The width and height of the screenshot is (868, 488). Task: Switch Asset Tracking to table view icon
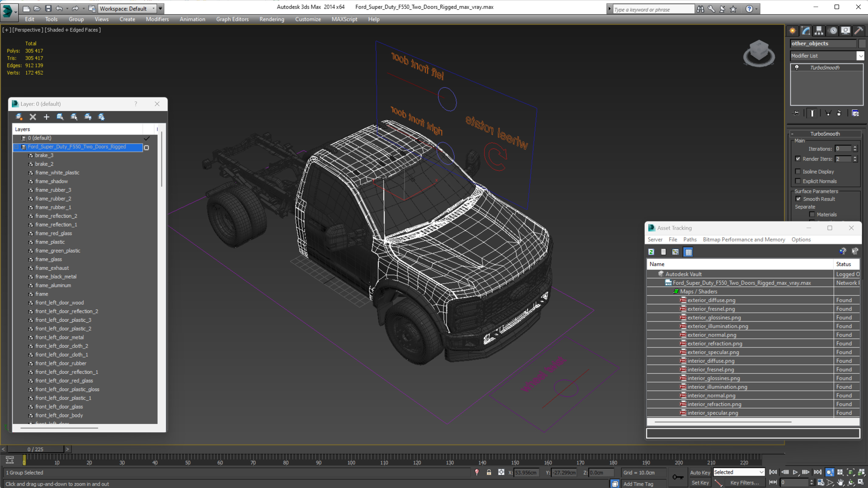point(688,252)
